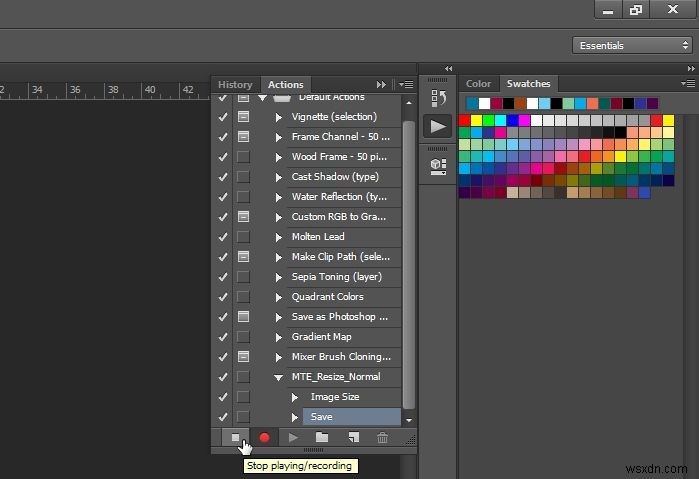Expand the Frame Channel action

pos(279,137)
